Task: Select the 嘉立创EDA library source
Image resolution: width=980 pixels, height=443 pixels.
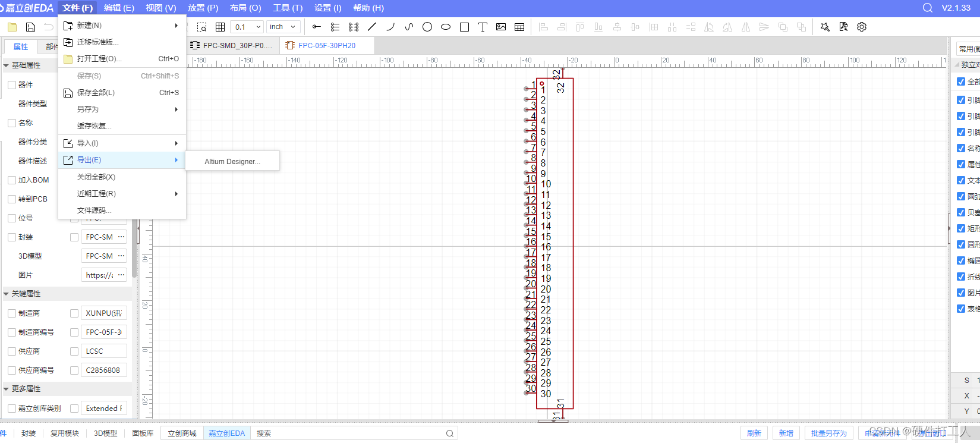Action: (226, 433)
